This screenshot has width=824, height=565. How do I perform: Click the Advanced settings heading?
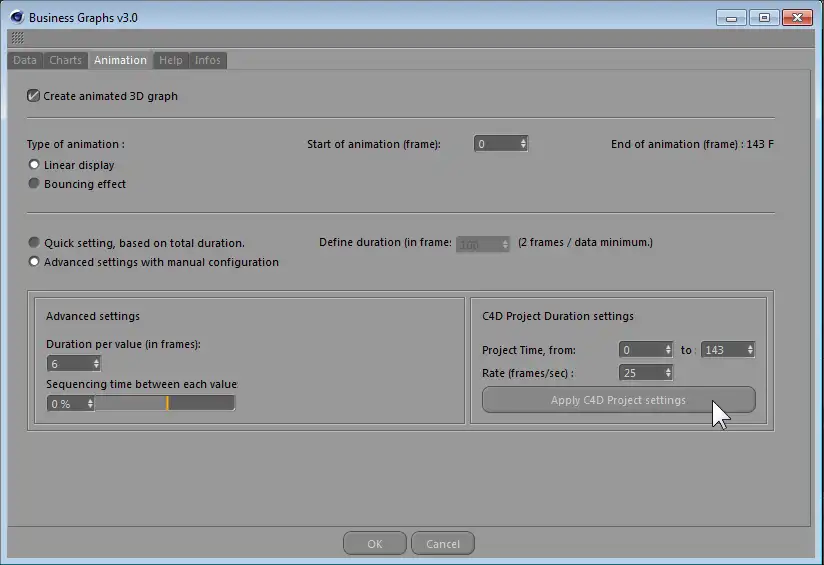pos(93,316)
